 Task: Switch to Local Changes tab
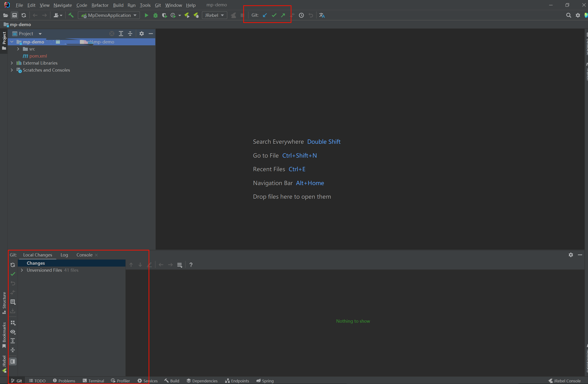38,255
